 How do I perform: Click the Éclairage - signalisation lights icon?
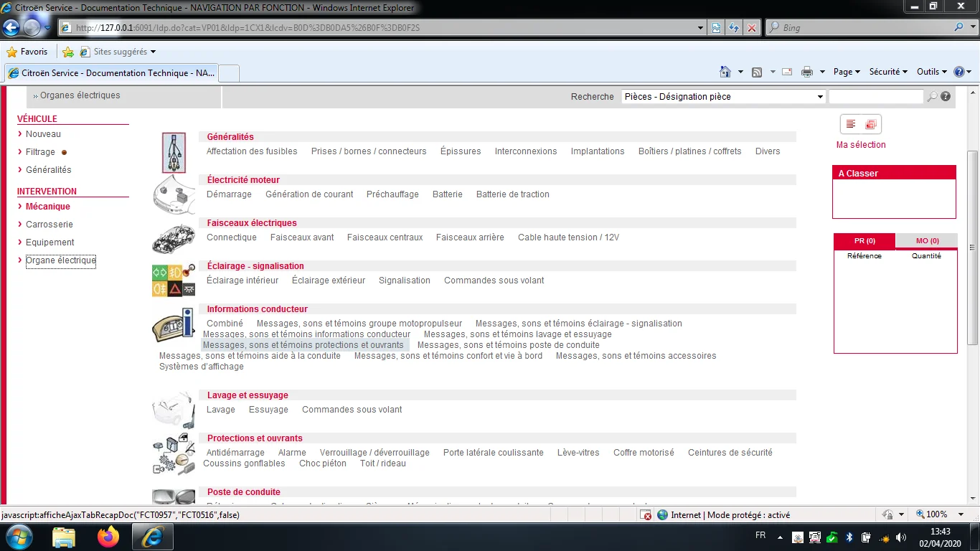(174, 281)
